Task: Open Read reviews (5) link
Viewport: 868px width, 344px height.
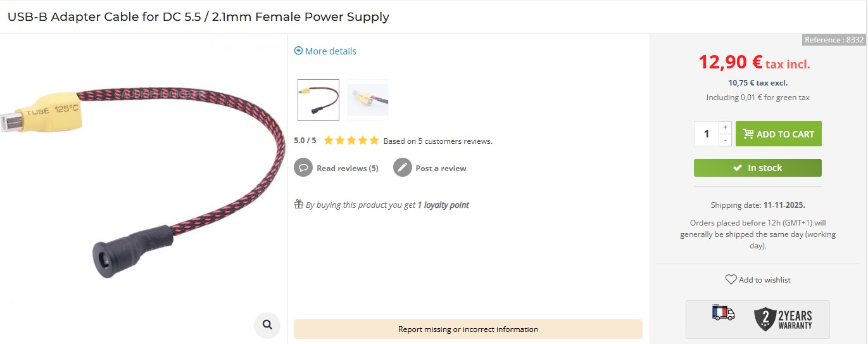Action: click(x=348, y=169)
